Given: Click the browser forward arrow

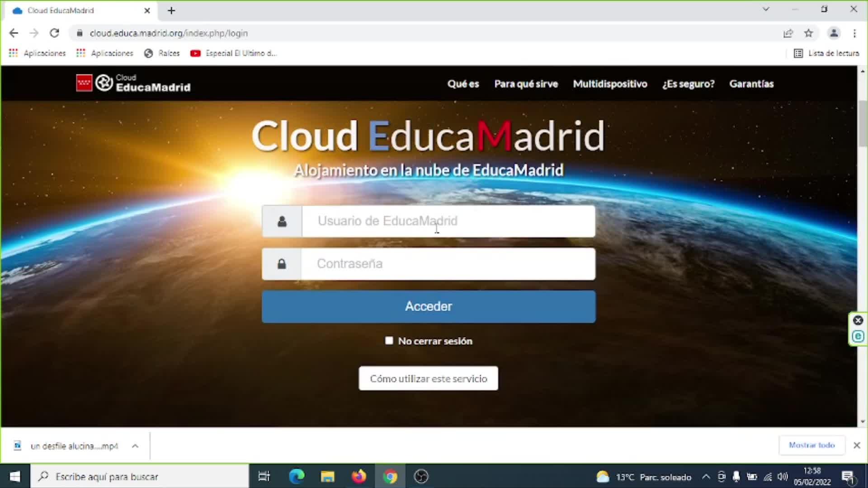Looking at the screenshot, I should coord(34,33).
